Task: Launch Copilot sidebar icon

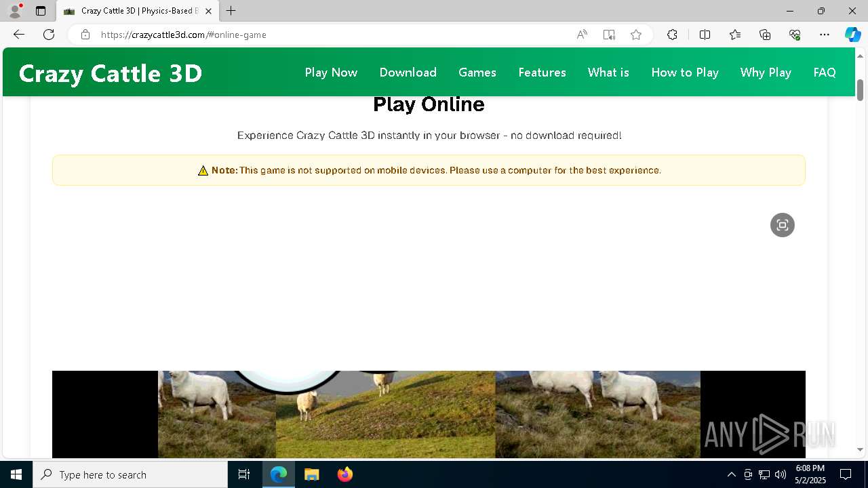Action: tap(852, 35)
